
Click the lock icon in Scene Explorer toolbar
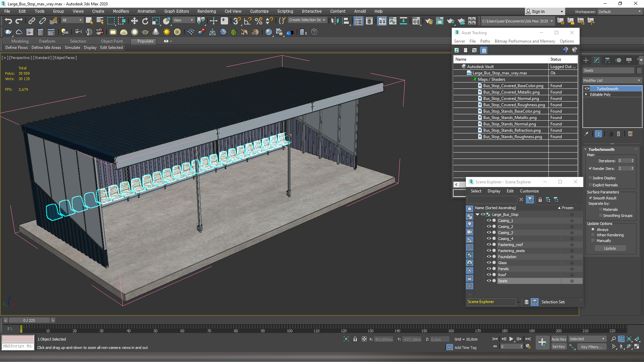point(540,199)
